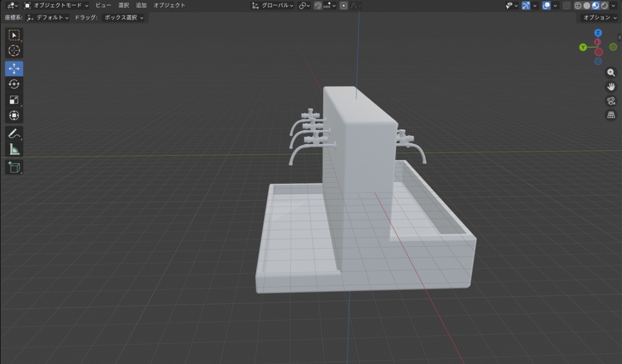Click the green Y axis gizmo circle
Screen dimensions: 622x364
pyautogui.click(x=583, y=47)
